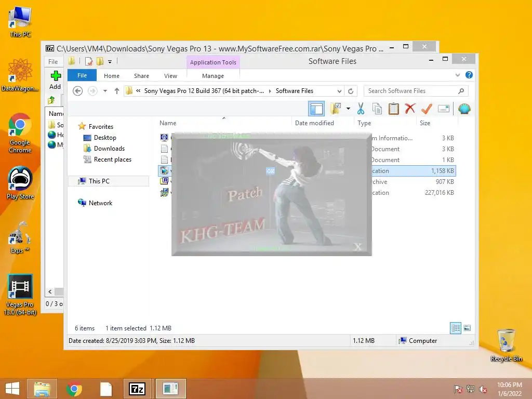The image size is (532, 399).
Task: Click Quick Access new folder icon
Action: 100,61
